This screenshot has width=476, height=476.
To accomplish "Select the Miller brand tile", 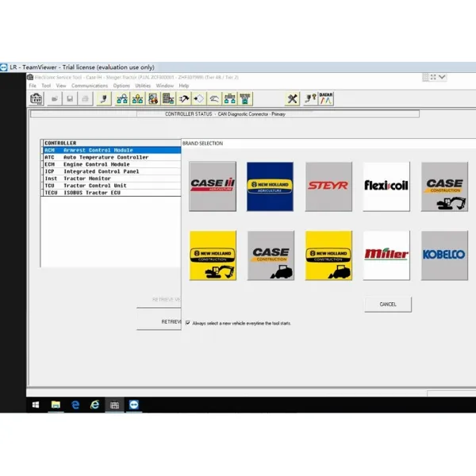I will click(386, 255).
